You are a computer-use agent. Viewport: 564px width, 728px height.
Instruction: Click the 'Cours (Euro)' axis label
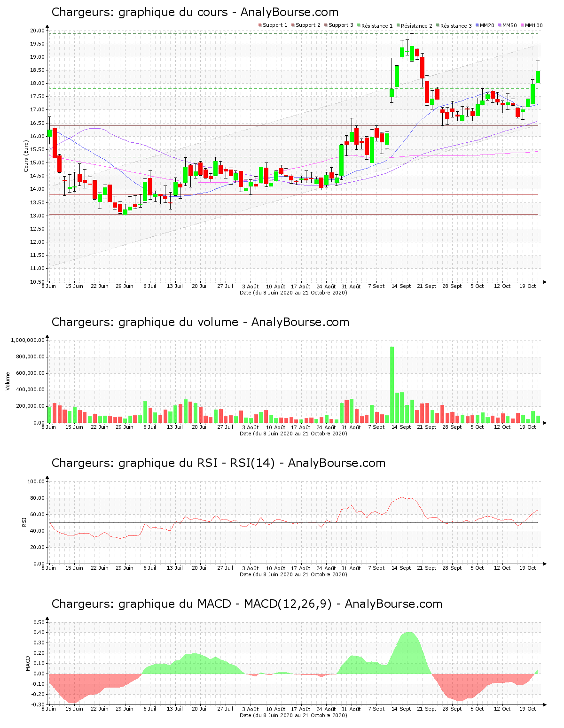pyautogui.click(x=26, y=156)
